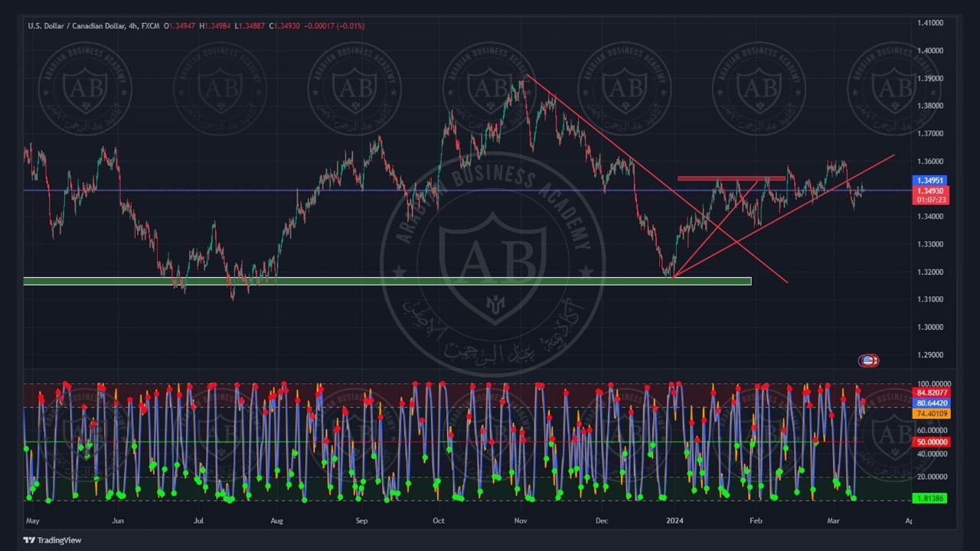Click the 40.00000 oscillator axis label
This screenshot has width=980, height=551.
point(931,454)
